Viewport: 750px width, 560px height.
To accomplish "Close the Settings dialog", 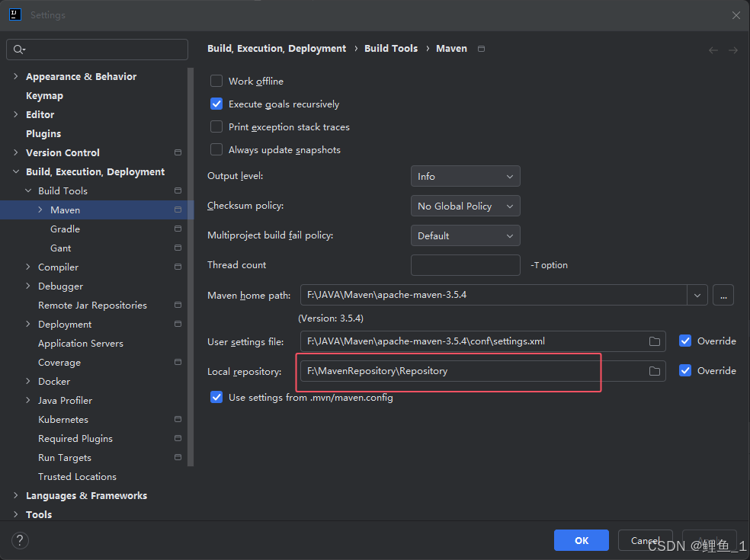I will pyautogui.click(x=736, y=15).
